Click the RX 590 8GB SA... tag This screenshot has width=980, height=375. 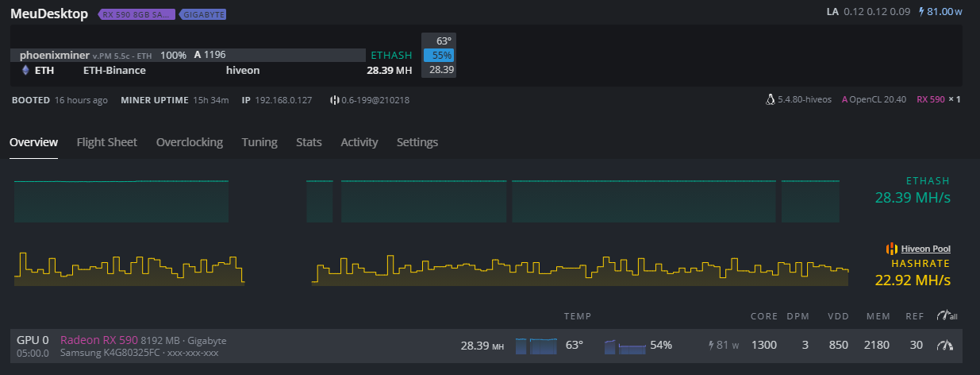[136, 14]
